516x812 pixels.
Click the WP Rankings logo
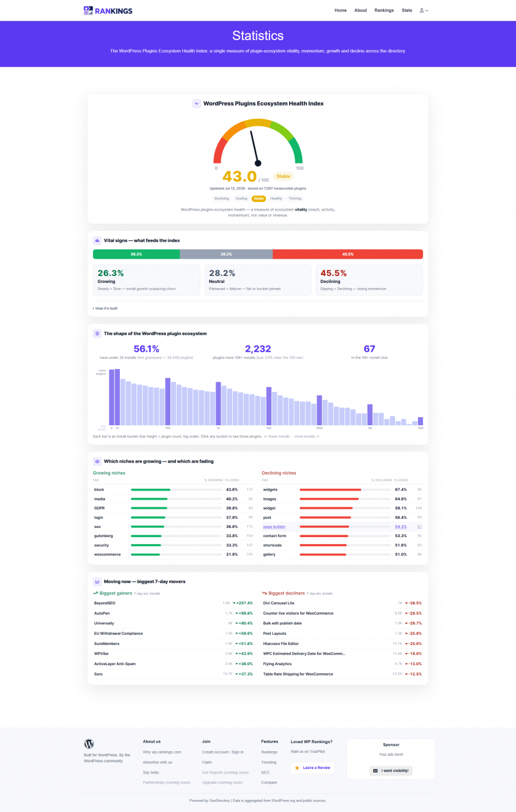click(x=108, y=10)
